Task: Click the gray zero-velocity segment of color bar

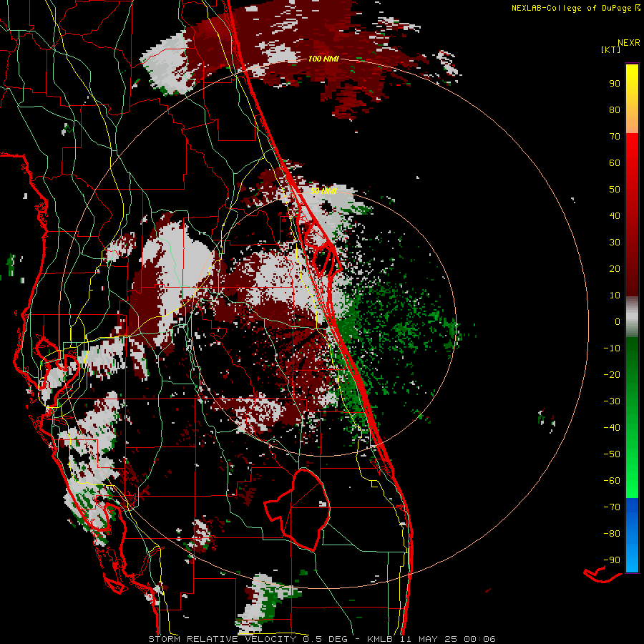Action: [x=632, y=317]
